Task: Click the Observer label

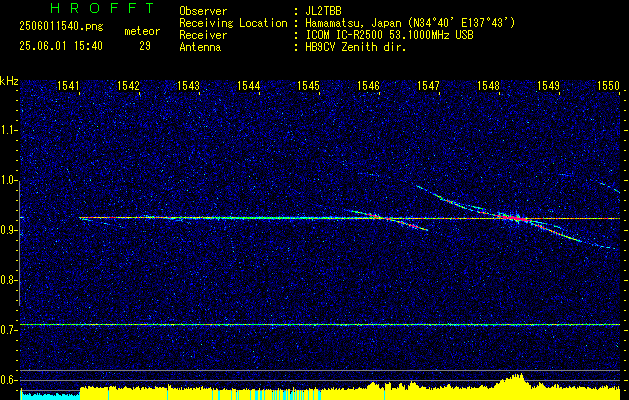Action: (x=203, y=11)
